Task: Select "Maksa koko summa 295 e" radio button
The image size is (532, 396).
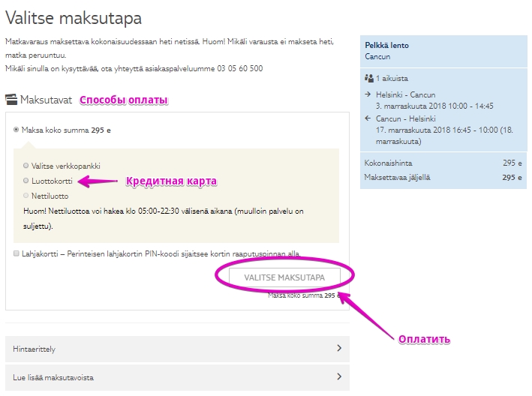Action: [16, 130]
